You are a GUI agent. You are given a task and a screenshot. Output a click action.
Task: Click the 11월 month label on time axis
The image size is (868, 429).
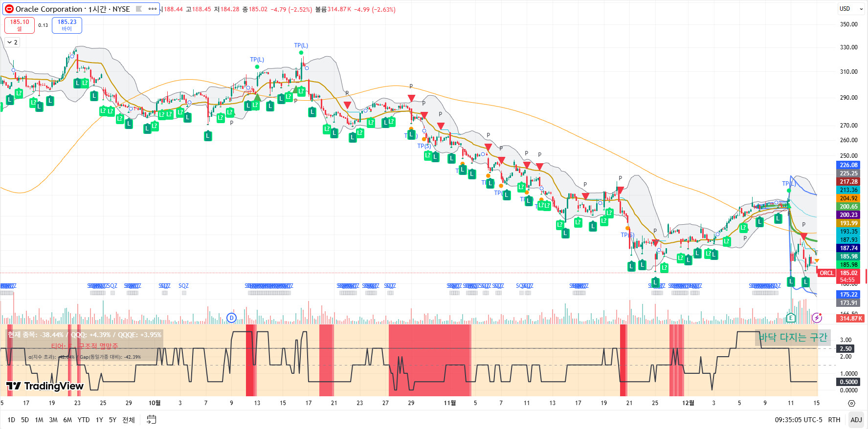(450, 403)
